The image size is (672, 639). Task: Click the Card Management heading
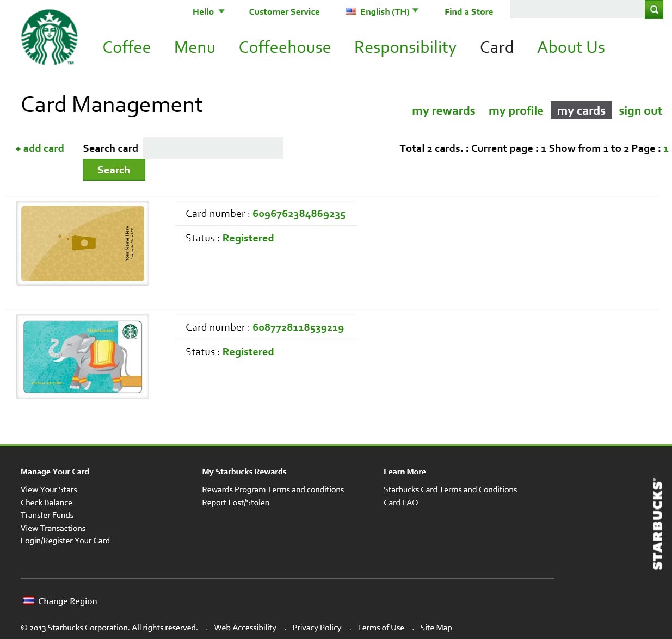pyautogui.click(x=112, y=104)
